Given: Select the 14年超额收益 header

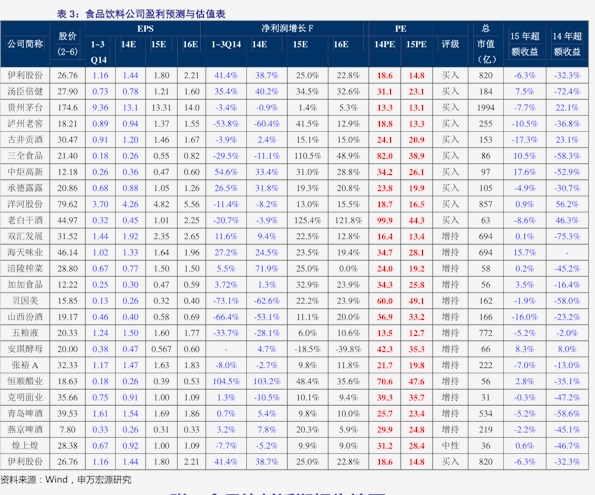Looking at the screenshot, I should [567, 44].
